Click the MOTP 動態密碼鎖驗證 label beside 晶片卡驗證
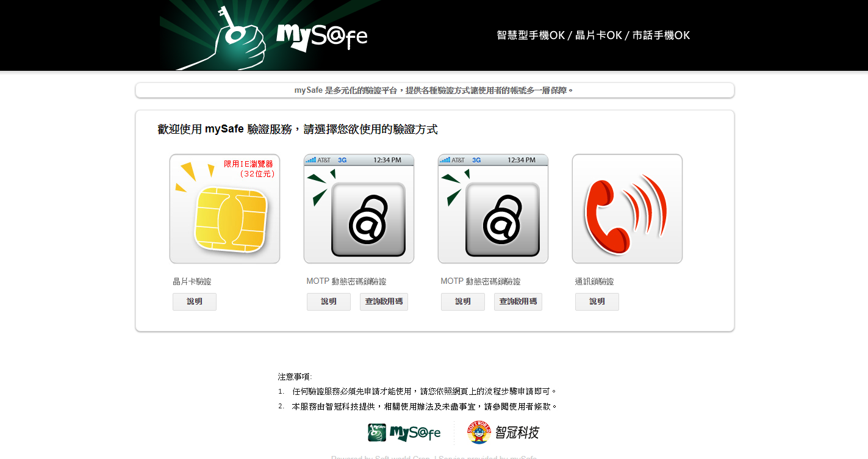868x459 pixels. click(346, 281)
